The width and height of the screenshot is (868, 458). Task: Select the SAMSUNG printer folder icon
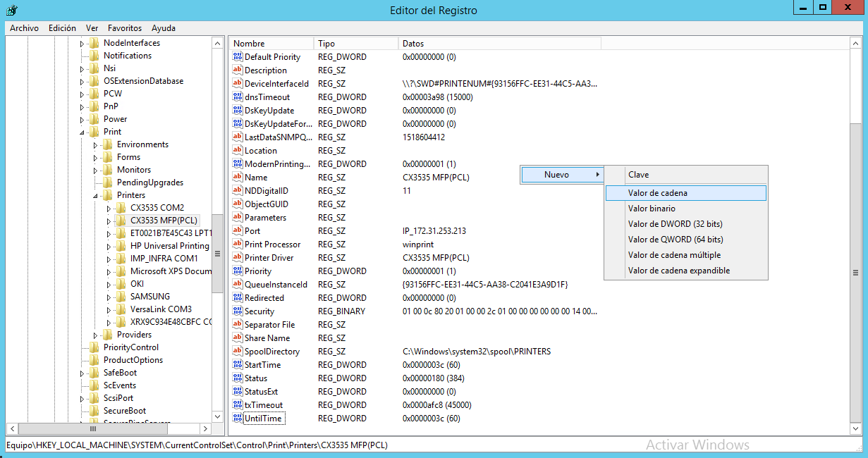121,297
